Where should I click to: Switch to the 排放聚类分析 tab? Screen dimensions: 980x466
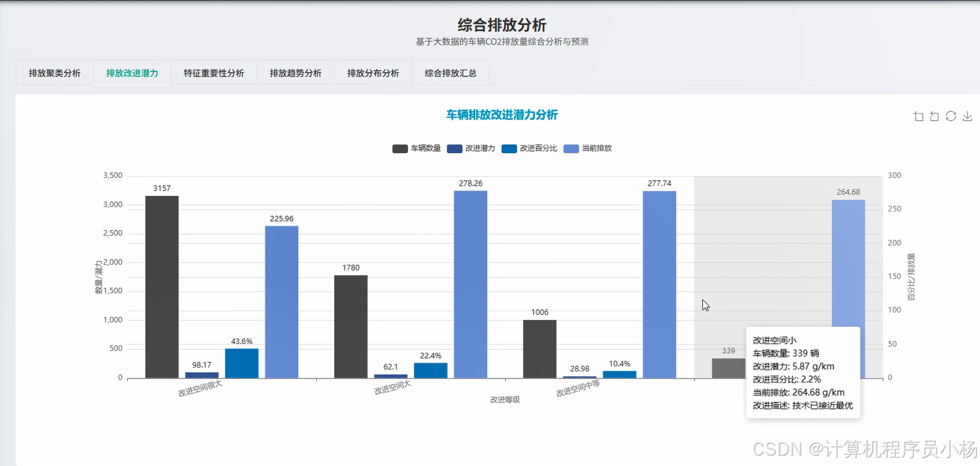pyautogui.click(x=54, y=73)
